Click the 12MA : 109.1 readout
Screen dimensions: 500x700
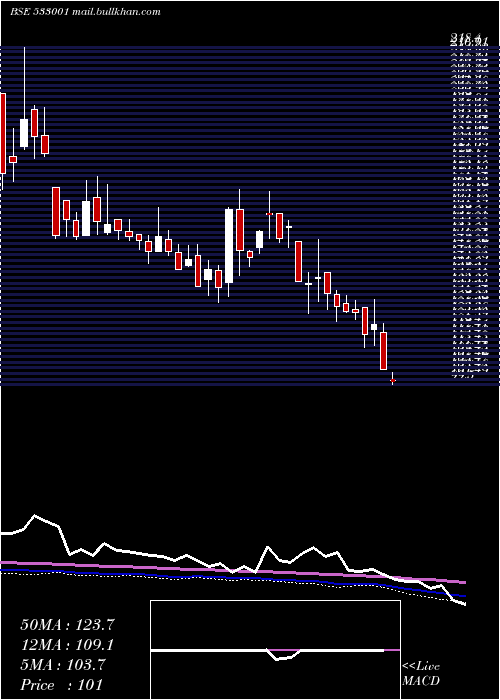click(x=67, y=645)
